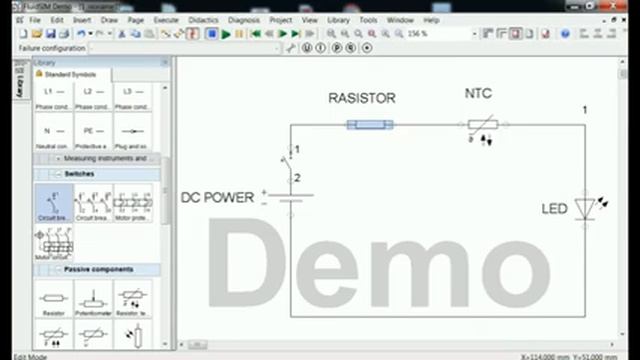Open the Tools menu
This screenshot has width=640, height=360.
click(368, 20)
